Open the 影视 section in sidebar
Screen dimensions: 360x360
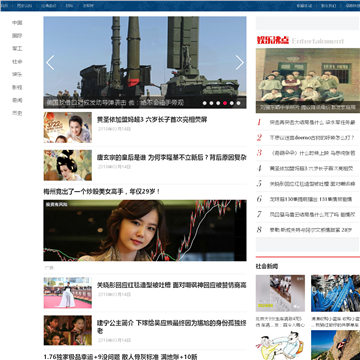pyautogui.click(x=17, y=87)
